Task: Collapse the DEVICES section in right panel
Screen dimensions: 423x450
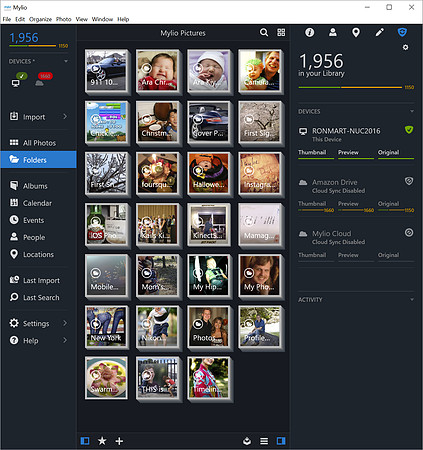Action: [412, 111]
